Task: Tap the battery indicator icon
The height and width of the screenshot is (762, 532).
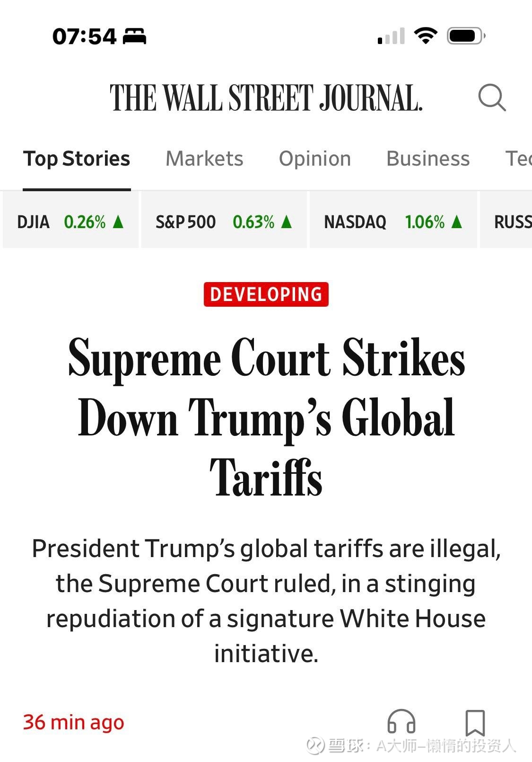Action: coord(466,36)
